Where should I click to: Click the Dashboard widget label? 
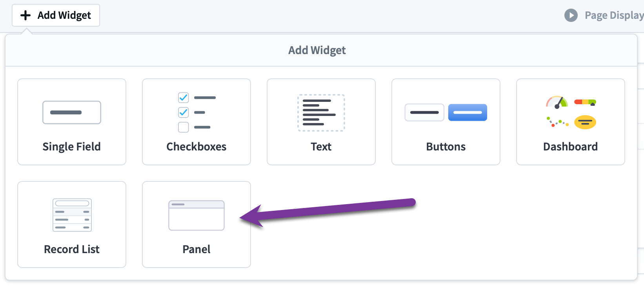571,147
